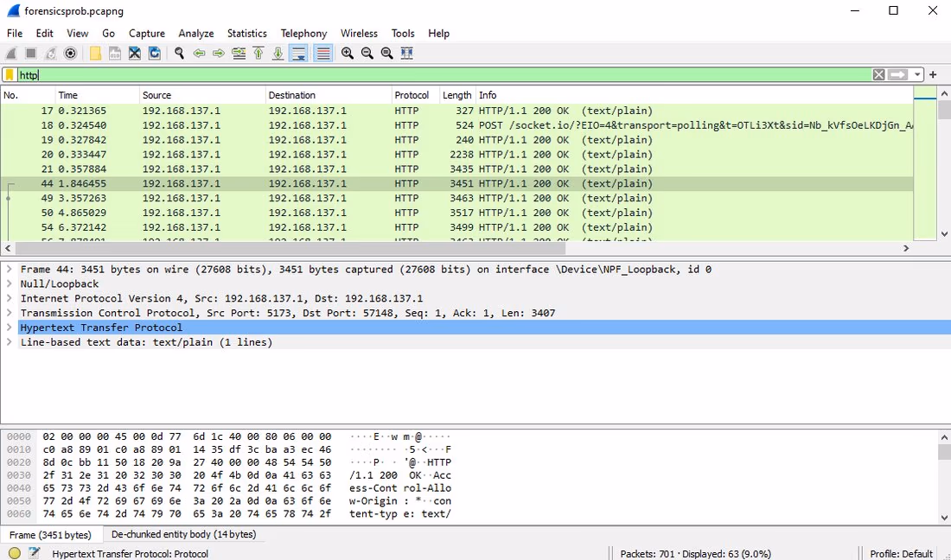Expand Internet Protocol Version 4 row
The image size is (951, 560).
[x=10, y=298]
